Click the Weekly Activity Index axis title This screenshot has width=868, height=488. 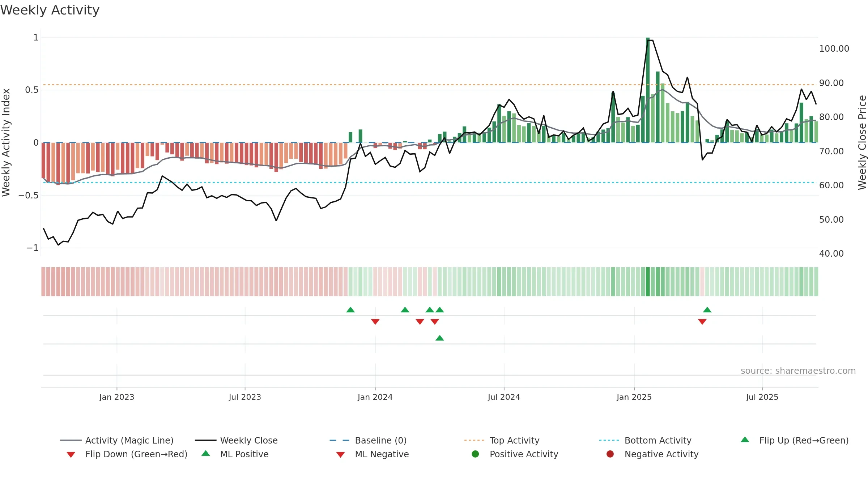[6, 142]
